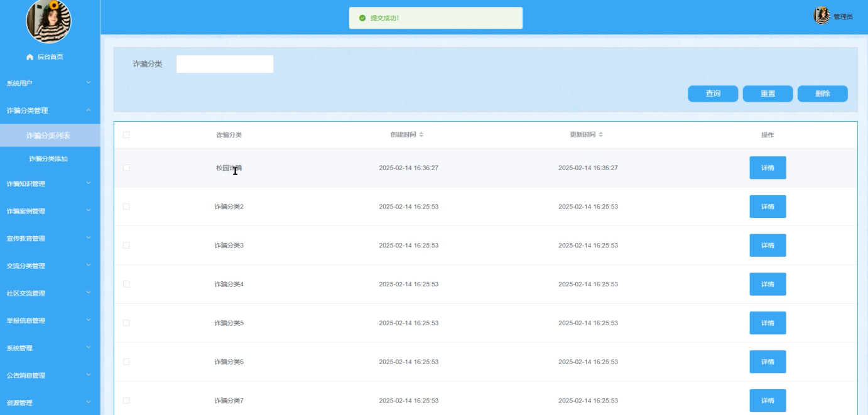Open 详情 for the 诈骗分类4 row
Viewport: 868px width, 415px height.
coord(768,284)
